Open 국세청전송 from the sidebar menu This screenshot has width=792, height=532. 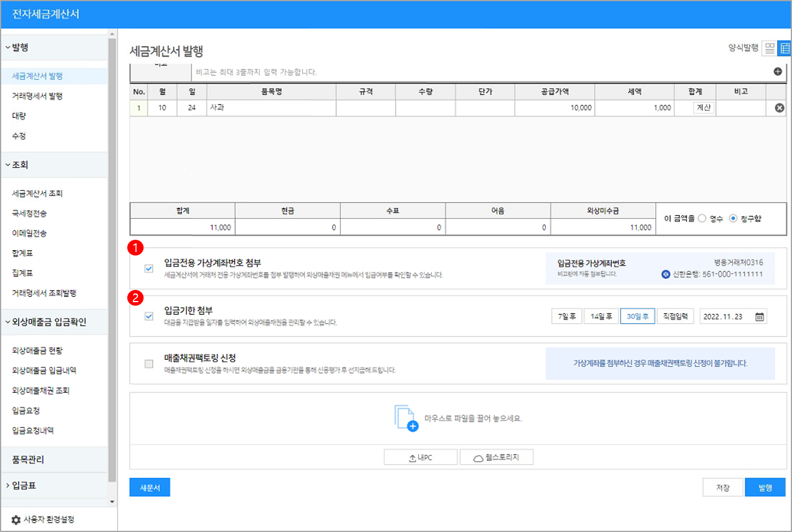[30, 213]
